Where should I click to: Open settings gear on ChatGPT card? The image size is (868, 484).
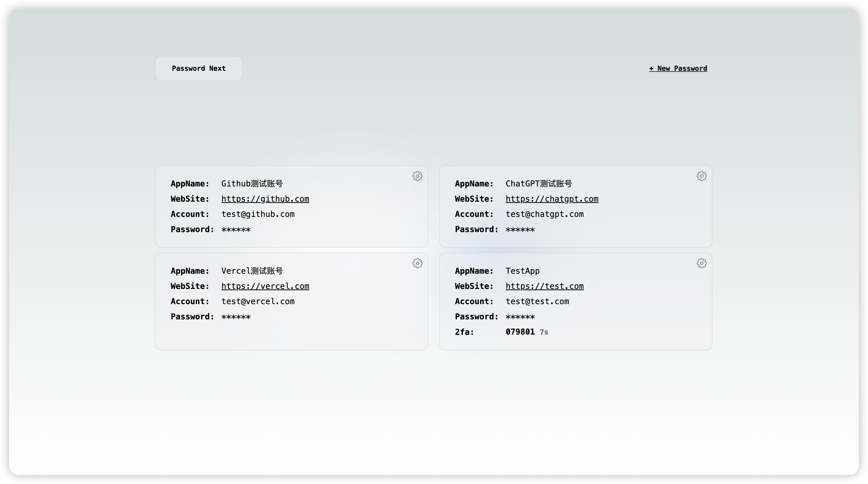click(x=702, y=176)
